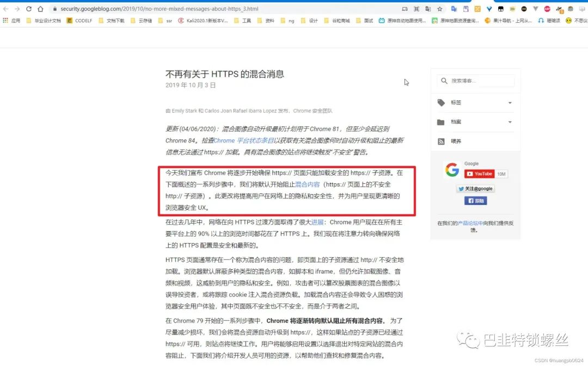Open the CODELF bookmark
The image size is (588, 366).
(x=79, y=21)
